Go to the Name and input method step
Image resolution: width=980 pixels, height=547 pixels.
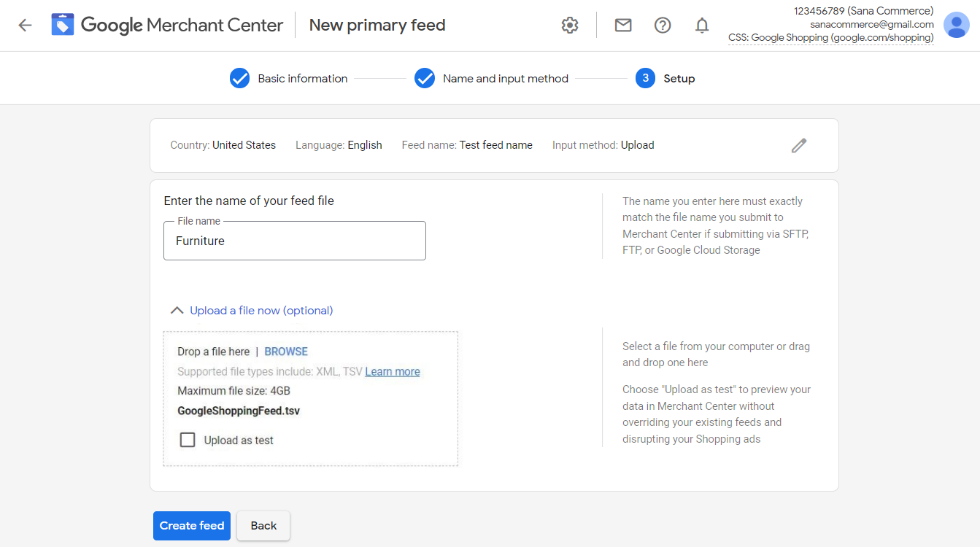(492, 78)
